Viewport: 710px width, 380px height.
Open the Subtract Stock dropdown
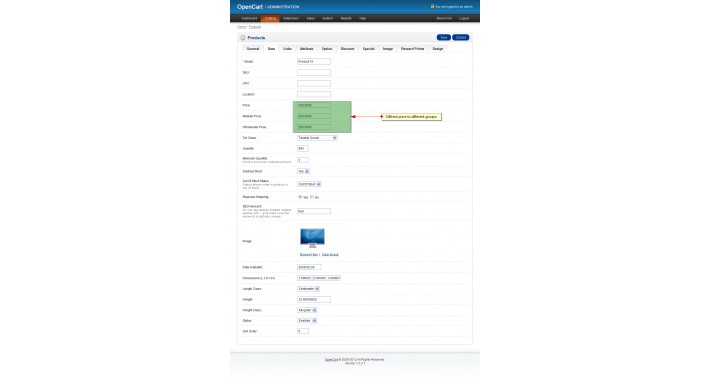point(303,171)
